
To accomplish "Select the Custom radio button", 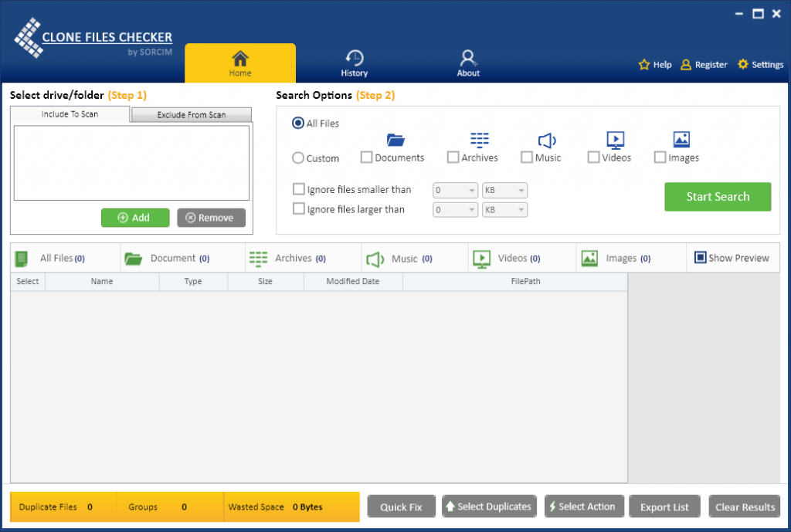I will 298,158.
